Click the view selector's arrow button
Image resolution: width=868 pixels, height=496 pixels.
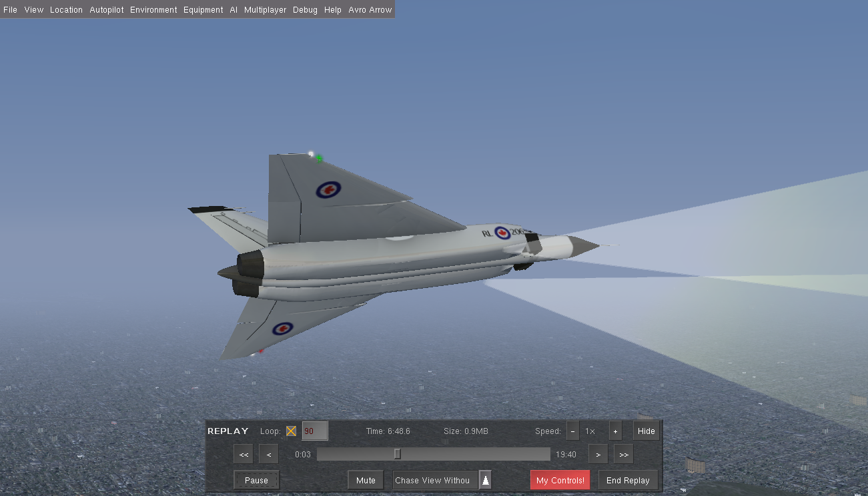[486, 480]
